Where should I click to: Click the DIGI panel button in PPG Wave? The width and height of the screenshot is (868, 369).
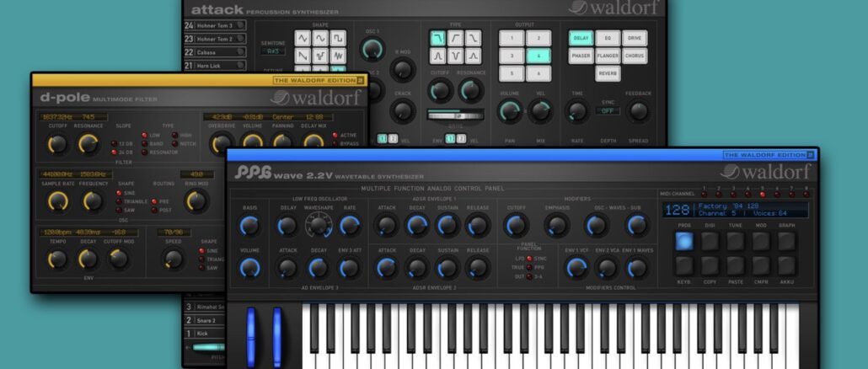point(710,241)
